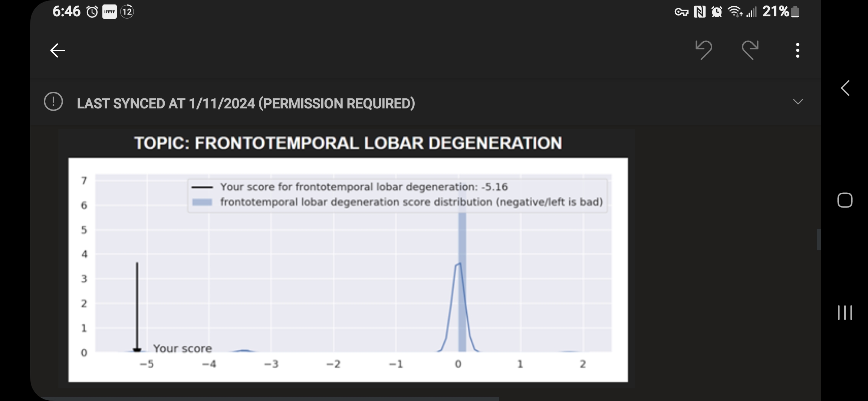The height and width of the screenshot is (401, 868).
Task: Tap the score distribution chart image
Action: [348, 270]
